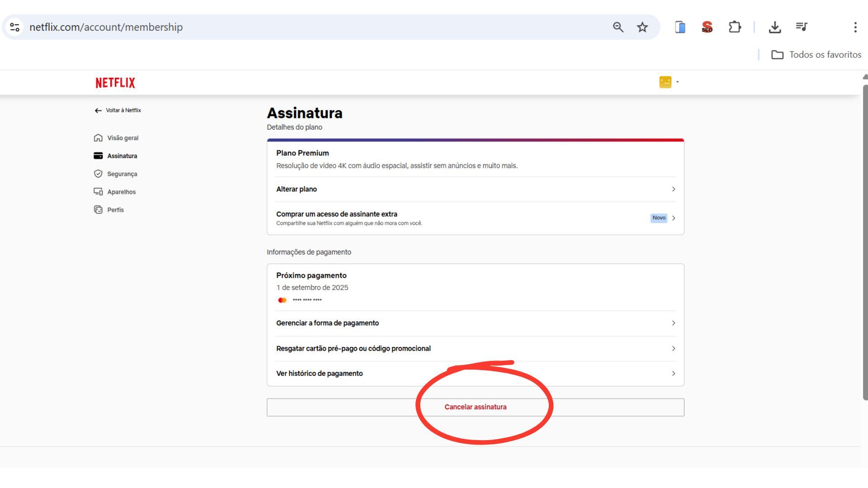
Task: Go to Visão geral in sidebar
Action: tap(123, 138)
